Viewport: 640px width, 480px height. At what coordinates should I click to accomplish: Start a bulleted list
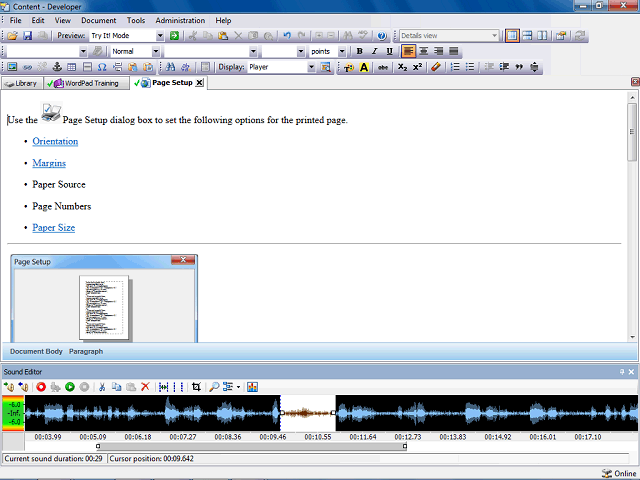click(x=470, y=67)
